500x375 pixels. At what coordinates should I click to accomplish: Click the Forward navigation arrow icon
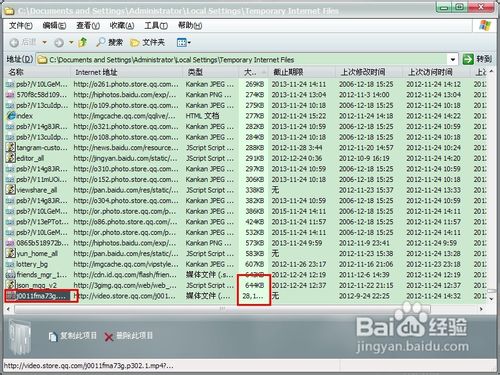[x=59, y=42]
